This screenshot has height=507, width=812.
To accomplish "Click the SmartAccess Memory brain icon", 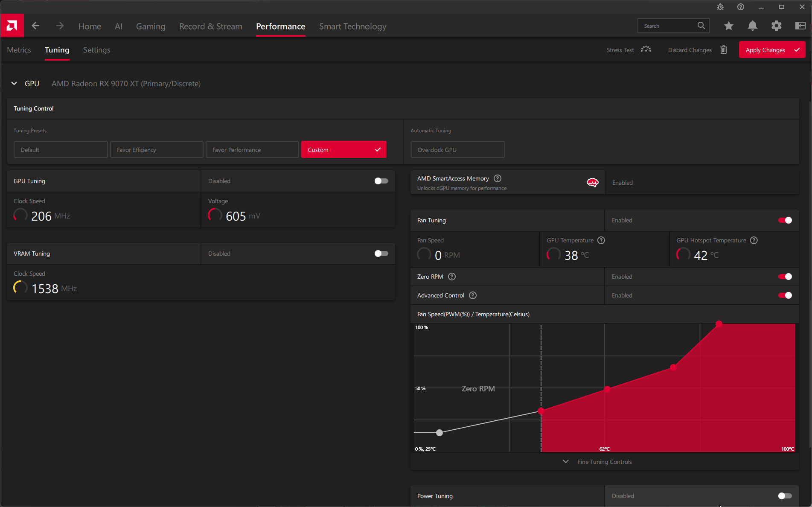I will pos(593,183).
